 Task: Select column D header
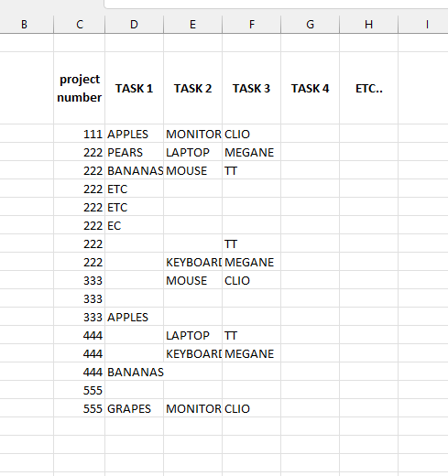pyautogui.click(x=134, y=25)
